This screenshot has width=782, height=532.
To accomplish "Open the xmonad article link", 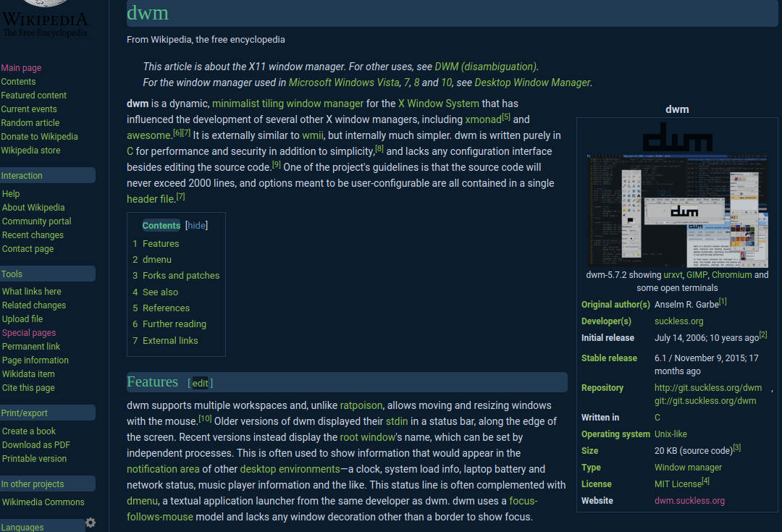I will tap(482, 119).
